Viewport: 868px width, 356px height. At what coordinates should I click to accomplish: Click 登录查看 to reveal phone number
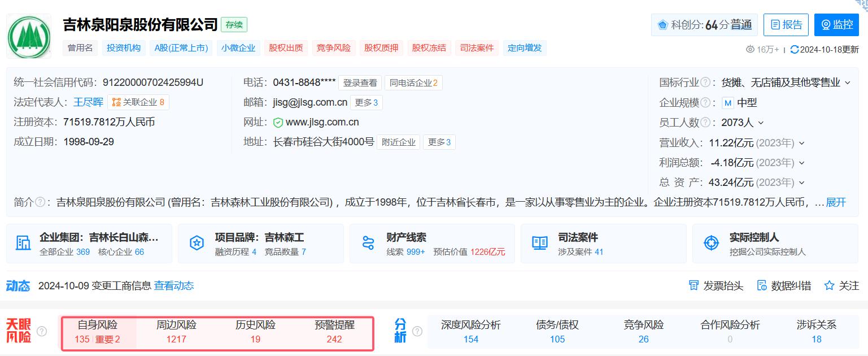click(360, 83)
